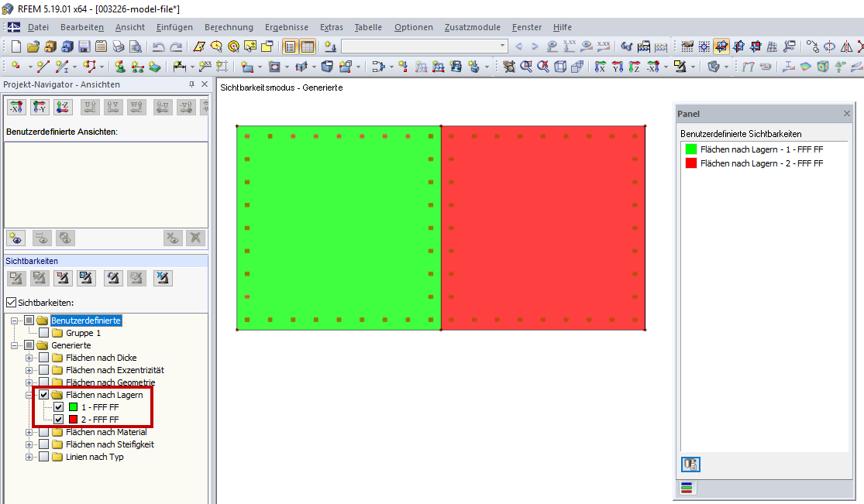The image size is (864, 504).
Task: Click the Save icon in the toolbar
Action: (83, 46)
